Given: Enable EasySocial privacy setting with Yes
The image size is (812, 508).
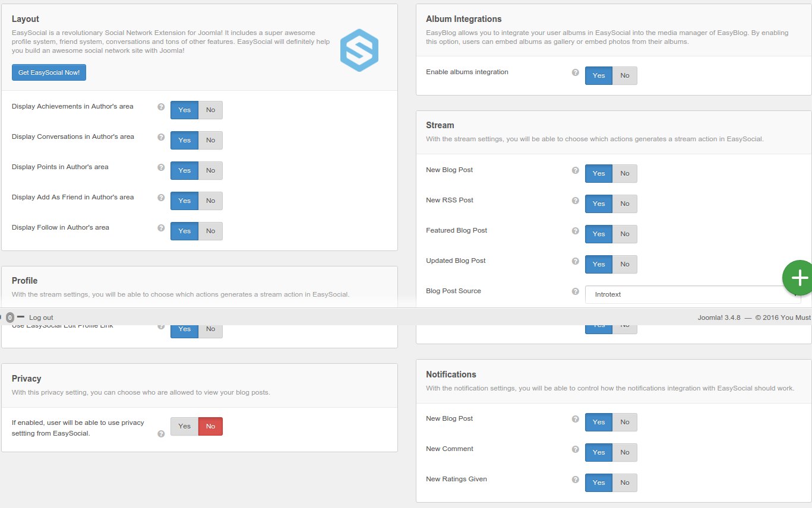Looking at the screenshot, I should click(184, 426).
